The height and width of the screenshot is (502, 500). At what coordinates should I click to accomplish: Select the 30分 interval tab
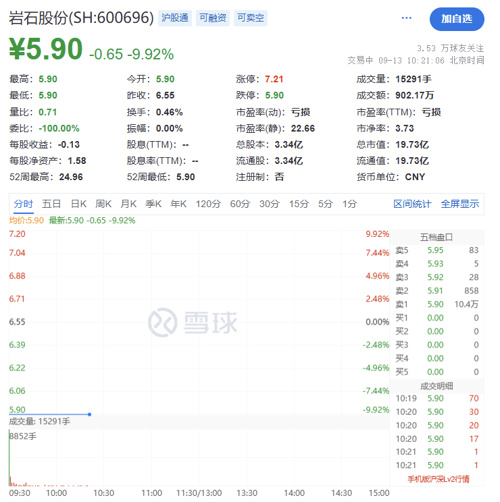(x=269, y=204)
